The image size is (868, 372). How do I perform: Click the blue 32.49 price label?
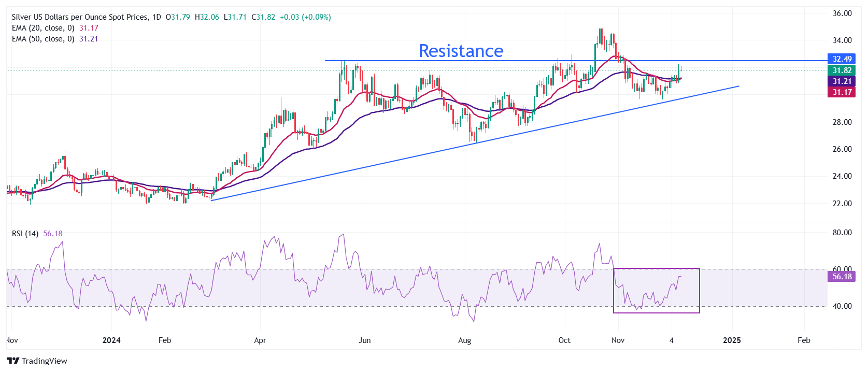842,59
